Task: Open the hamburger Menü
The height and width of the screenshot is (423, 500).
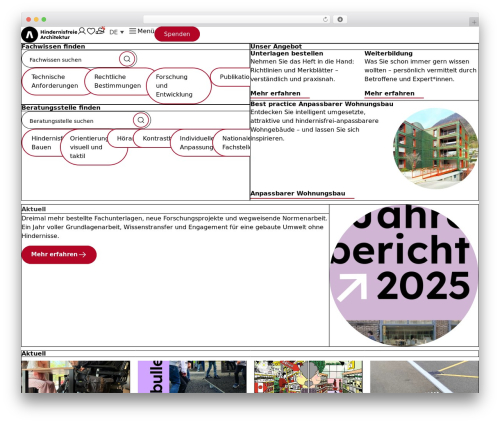Action: [141, 31]
